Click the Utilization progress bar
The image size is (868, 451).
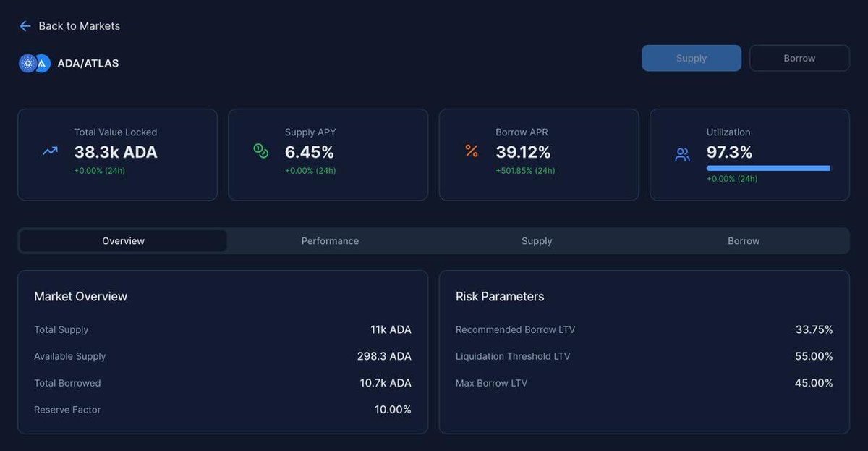pyautogui.click(x=770, y=168)
